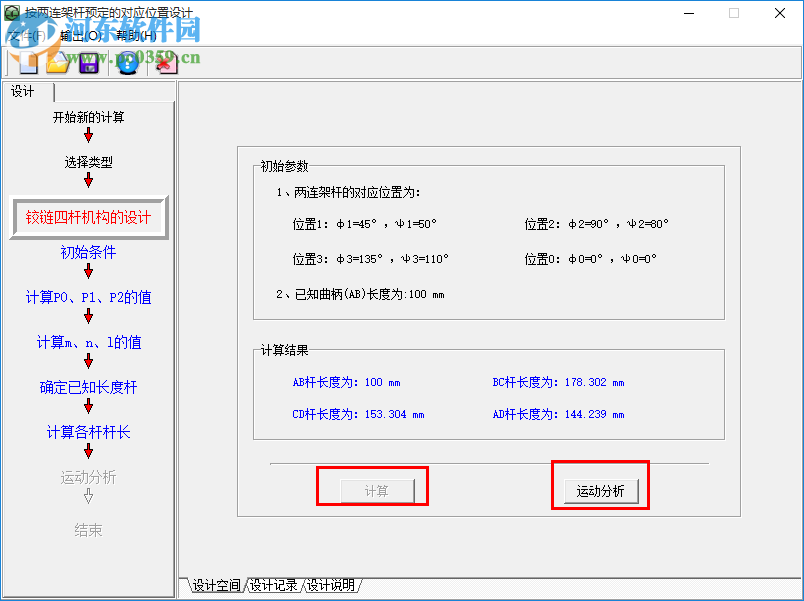This screenshot has height=601, width=804.
Task: Select 初始条件 step in flowchart
Action: (88, 252)
